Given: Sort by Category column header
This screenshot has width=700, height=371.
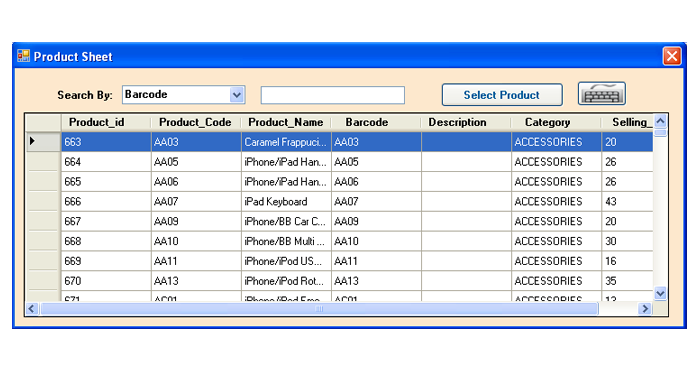Looking at the screenshot, I should (x=556, y=122).
